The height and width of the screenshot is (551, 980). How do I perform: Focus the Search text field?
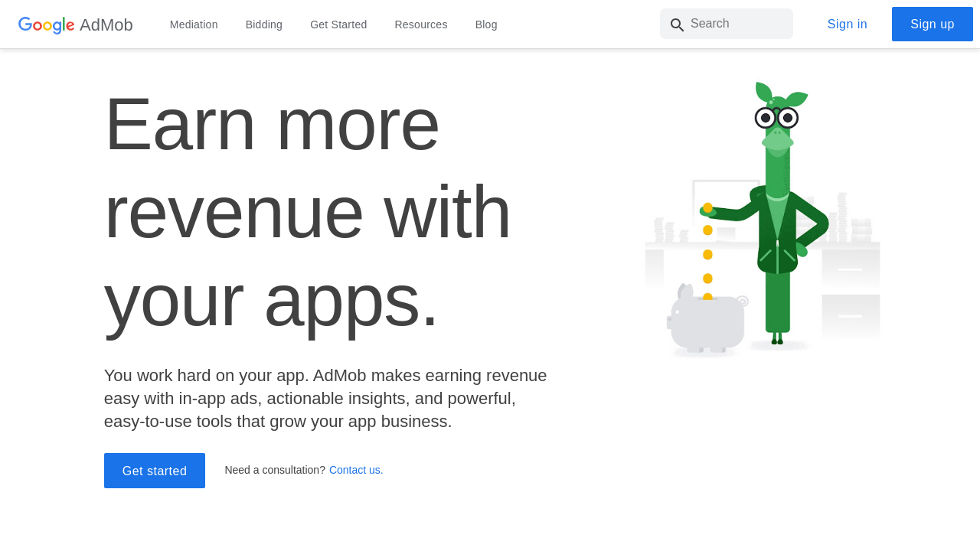737,24
